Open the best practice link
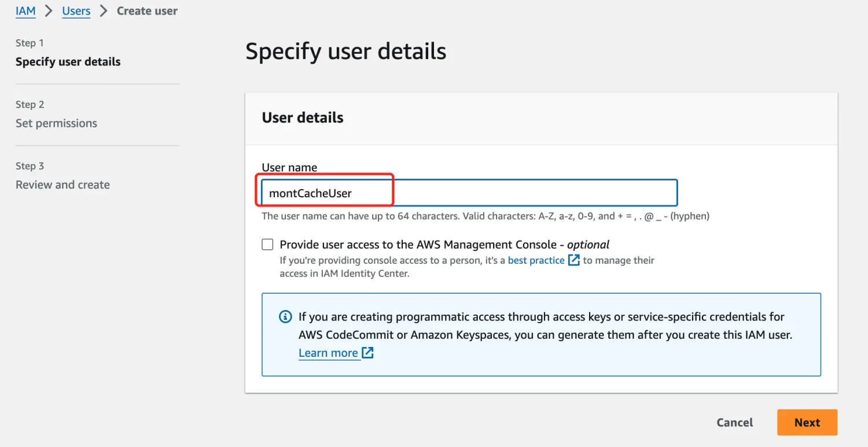Screen dimensions: 868x447 click(x=536, y=260)
